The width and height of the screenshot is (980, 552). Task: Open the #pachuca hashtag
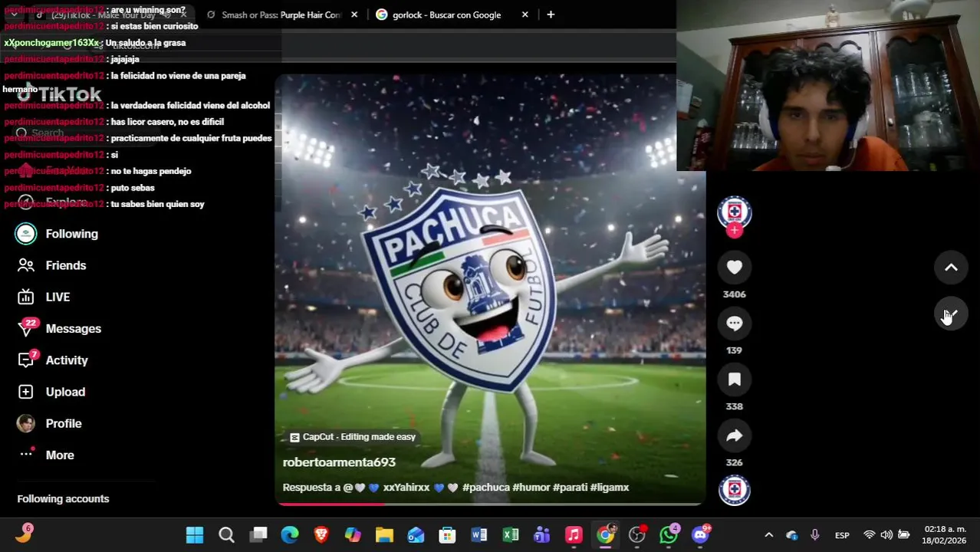(x=485, y=488)
